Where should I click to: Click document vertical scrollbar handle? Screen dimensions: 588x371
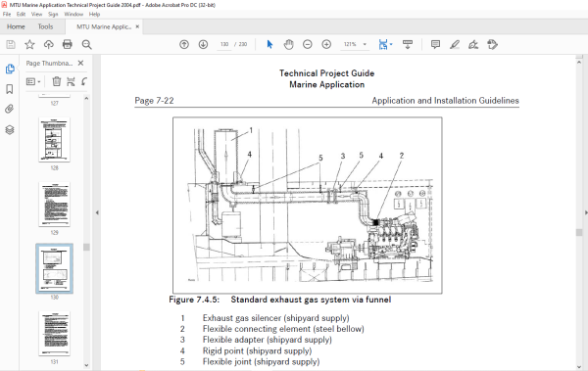pyautogui.click(x=579, y=232)
